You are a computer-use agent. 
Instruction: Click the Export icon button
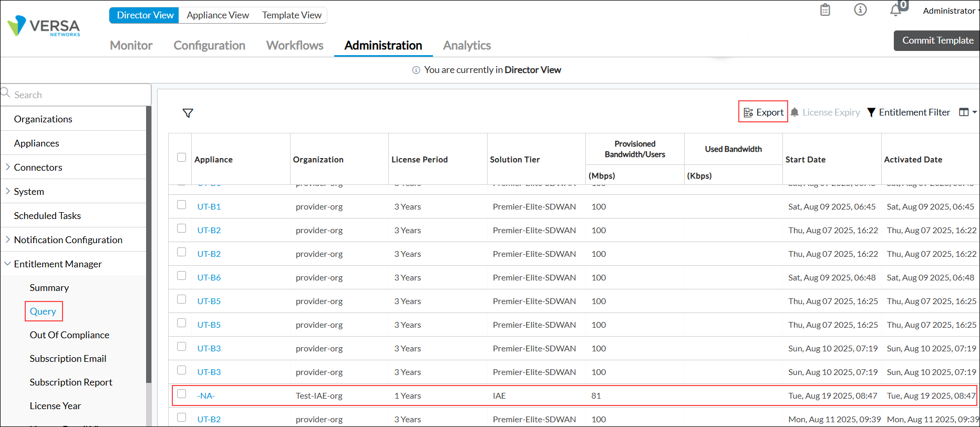pyautogui.click(x=749, y=112)
